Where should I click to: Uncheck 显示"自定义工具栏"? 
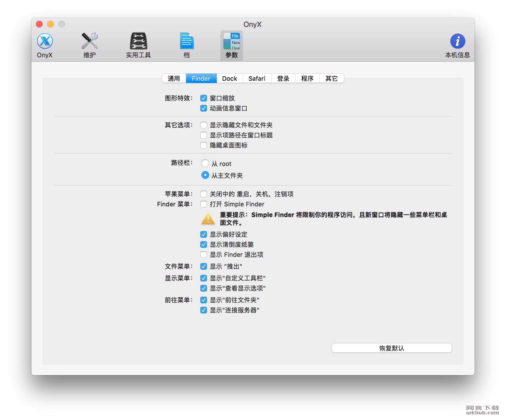(204, 278)
